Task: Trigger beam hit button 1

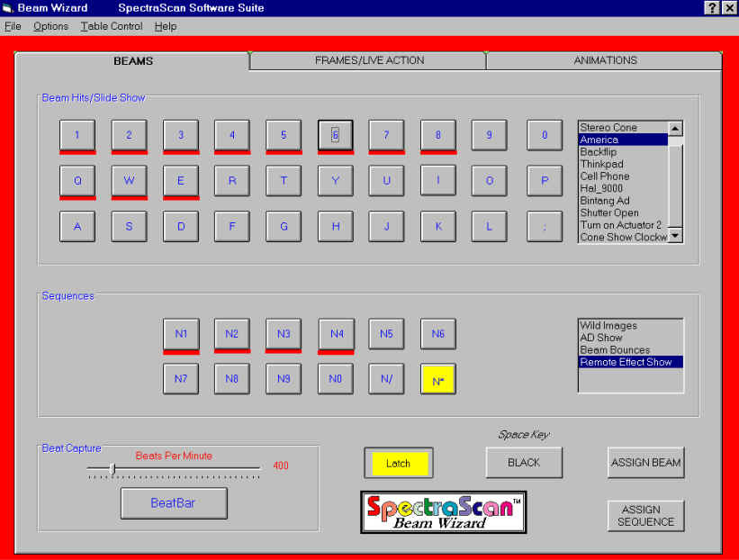Action: (x=77, y=135)
